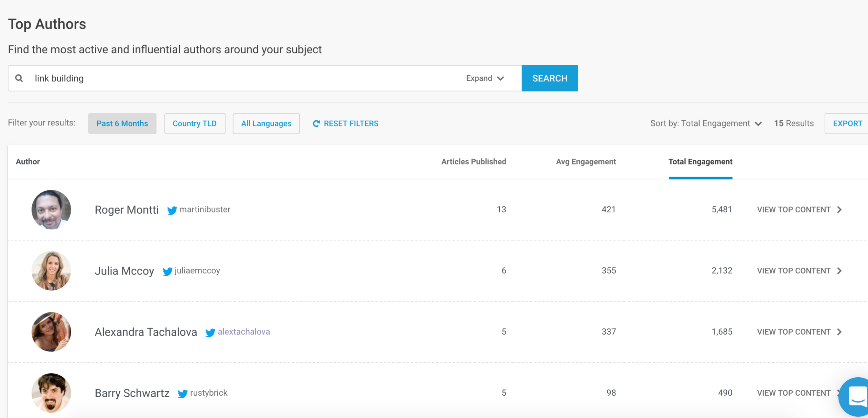
Task: Click the reset filters refresh icon
Action: [x=316, y=123]
